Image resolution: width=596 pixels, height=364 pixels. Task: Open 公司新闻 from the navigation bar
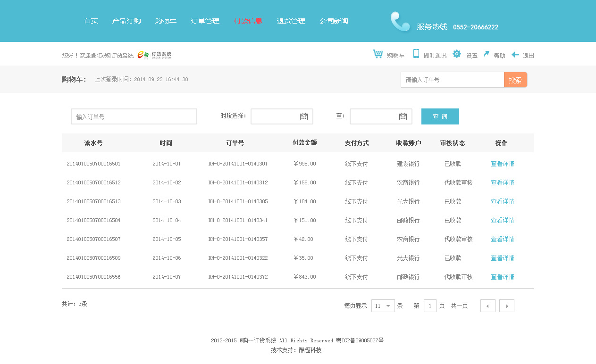pos(334,21)
